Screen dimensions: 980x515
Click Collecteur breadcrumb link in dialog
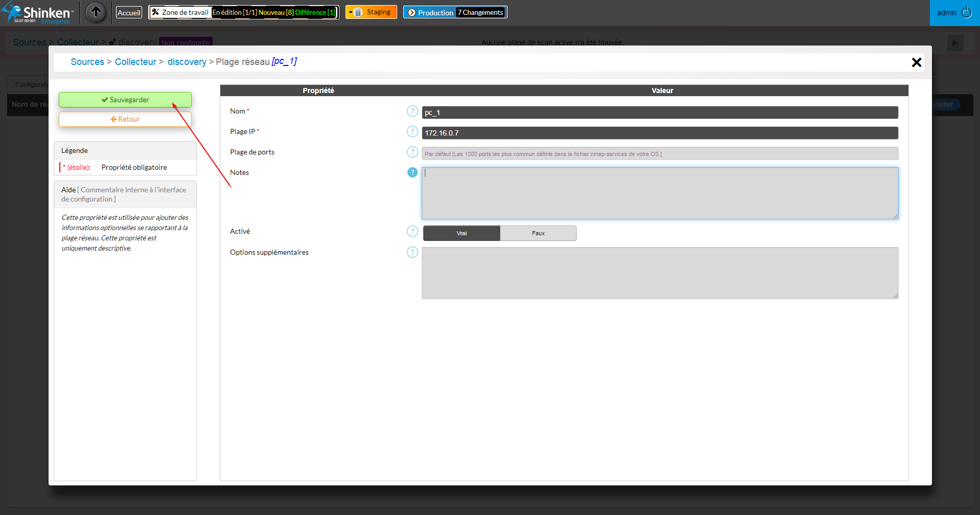click(x=135, y=62)
